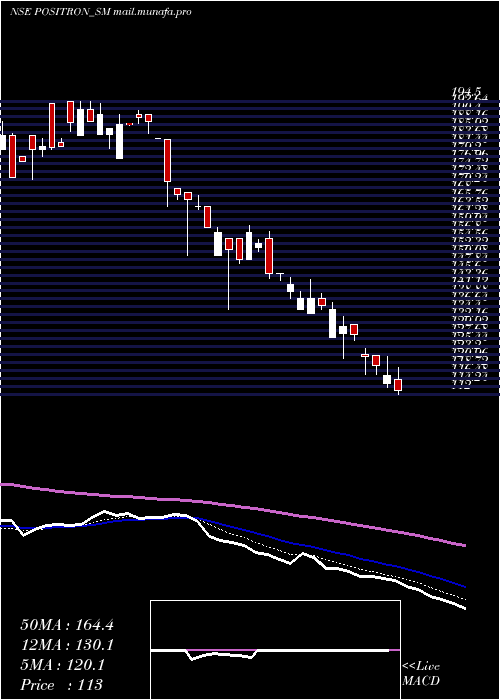Click the 50MA : 164.4 value
The width and height of the screenshot is (500, 700).
pyautogui.click(x=67, y=625)
